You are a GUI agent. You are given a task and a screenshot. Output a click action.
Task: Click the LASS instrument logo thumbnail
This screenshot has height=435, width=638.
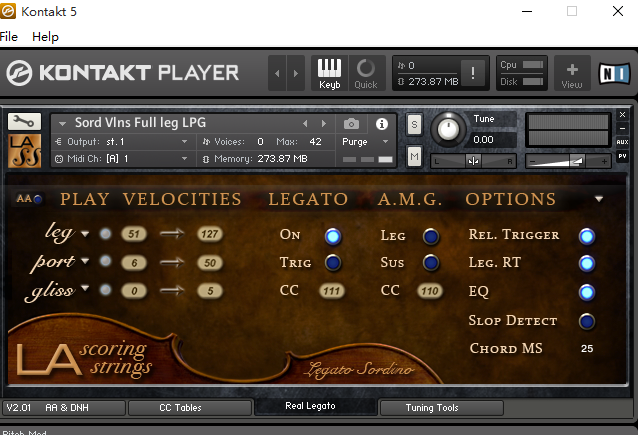pyautogui.click(x=25, y=151)
